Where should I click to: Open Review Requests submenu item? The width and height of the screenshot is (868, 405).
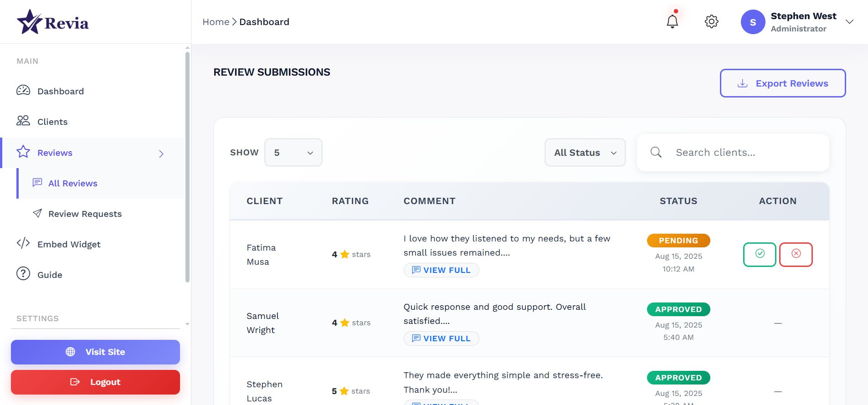point(85,214)
